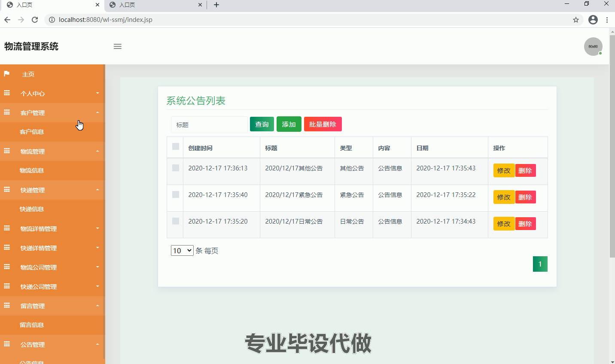Screen dimensions: 615x364
Task: Click the grid icon beside 个人中心
Action: point(7,93)
